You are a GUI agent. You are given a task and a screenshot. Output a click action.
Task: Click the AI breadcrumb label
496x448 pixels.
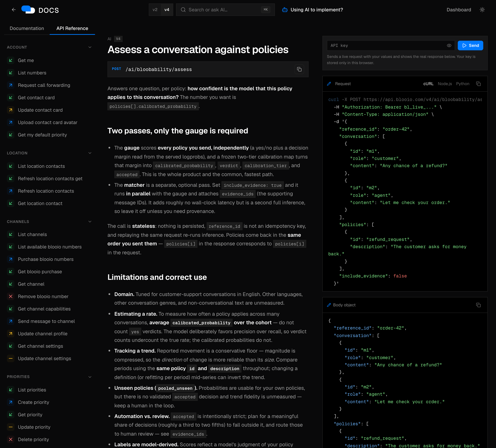click(x=109, y=39)
